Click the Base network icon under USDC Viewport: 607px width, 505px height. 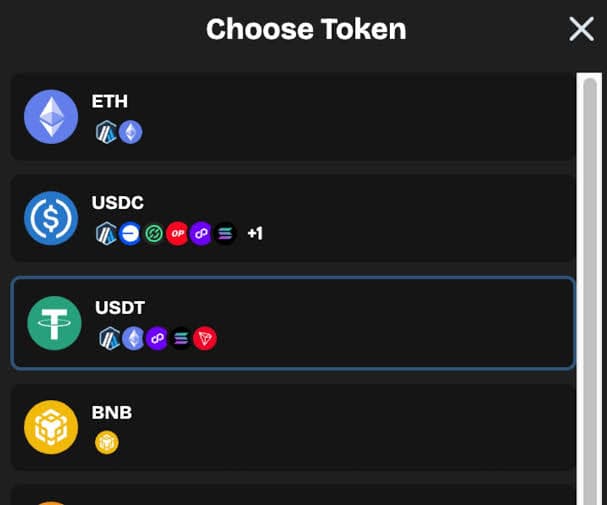(x=129, y=233)
